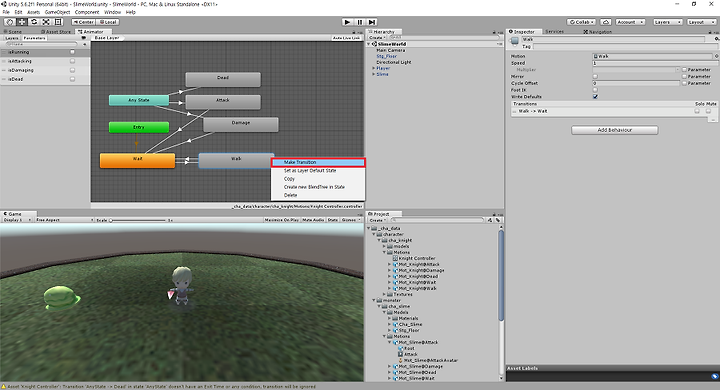Click the Mot_Slime@AttackAvatar avatar icon
720x390 pixels.
click(x=401, y=360)
